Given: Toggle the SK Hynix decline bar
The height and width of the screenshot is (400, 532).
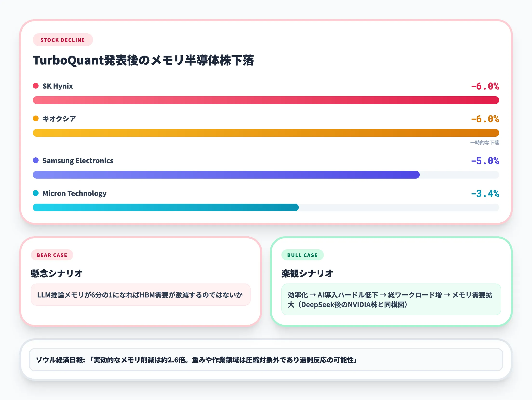Looking at the screenshot, I should click(265, 100).
